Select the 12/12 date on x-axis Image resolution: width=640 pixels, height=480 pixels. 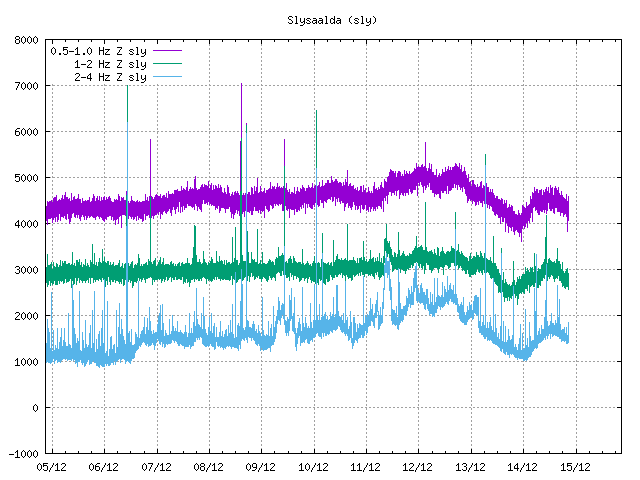tap(418, 467)
